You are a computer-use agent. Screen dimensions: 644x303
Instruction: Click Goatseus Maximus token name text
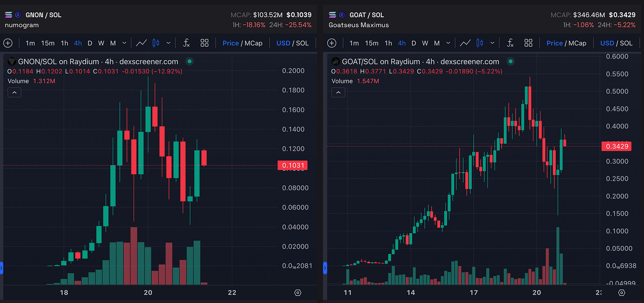coord(359,25)
